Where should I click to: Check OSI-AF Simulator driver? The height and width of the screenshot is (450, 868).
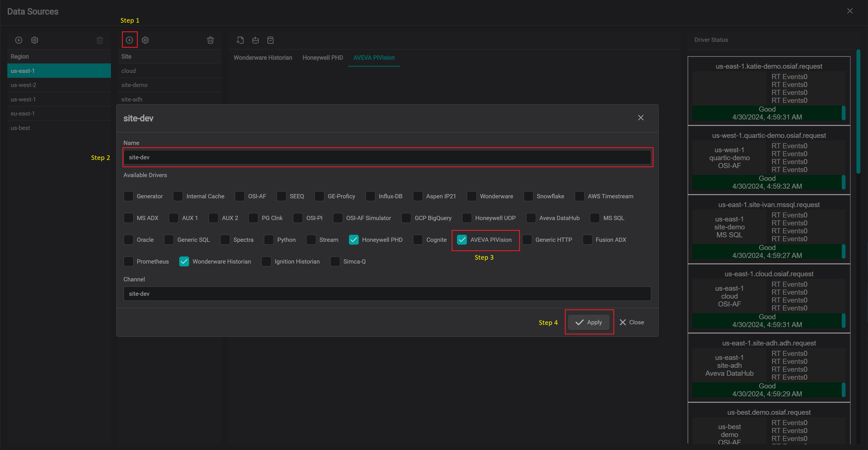pyautogui.click(x=338, y=218)
